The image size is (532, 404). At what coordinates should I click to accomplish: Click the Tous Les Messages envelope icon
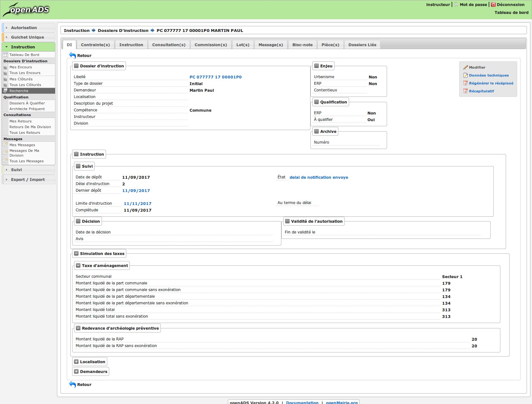(5, 161)
